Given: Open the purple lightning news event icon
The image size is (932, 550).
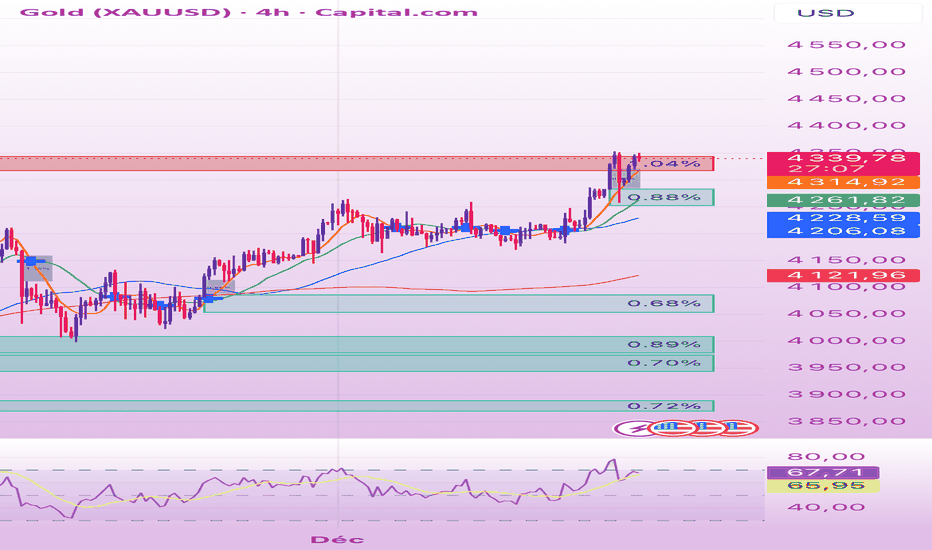Looking at the screenshot, I should coord(632,428).
